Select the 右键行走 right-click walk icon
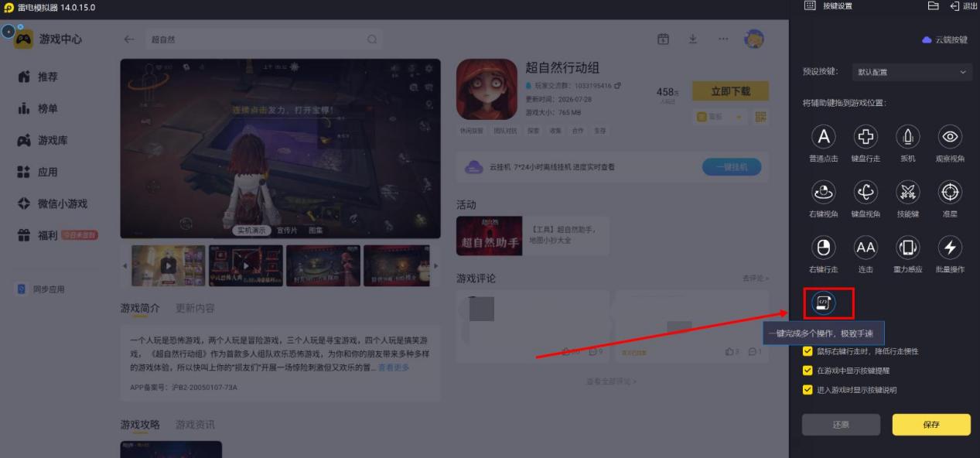This screenshot has height=458, width=980. [x=823, y=248]
